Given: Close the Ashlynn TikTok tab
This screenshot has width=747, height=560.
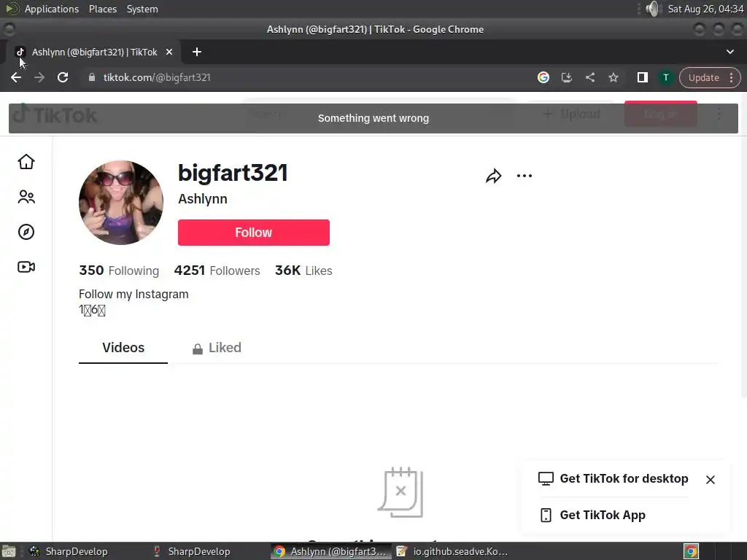Looking at the screenshot, I should pos(169,52).
